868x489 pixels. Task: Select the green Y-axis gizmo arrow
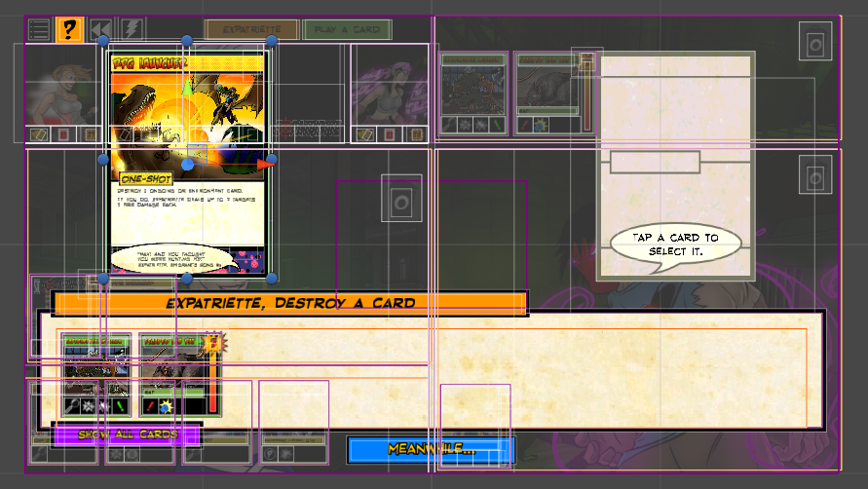pos(188,87)
